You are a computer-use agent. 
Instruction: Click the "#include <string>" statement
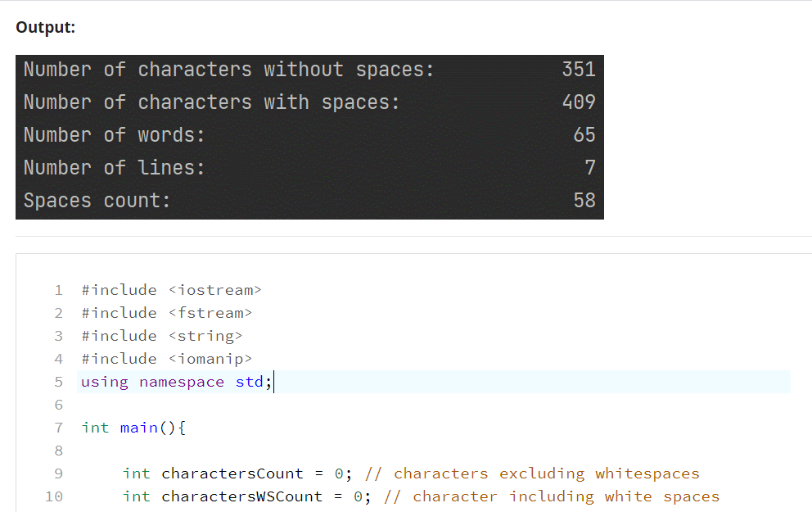coord(160,335)
